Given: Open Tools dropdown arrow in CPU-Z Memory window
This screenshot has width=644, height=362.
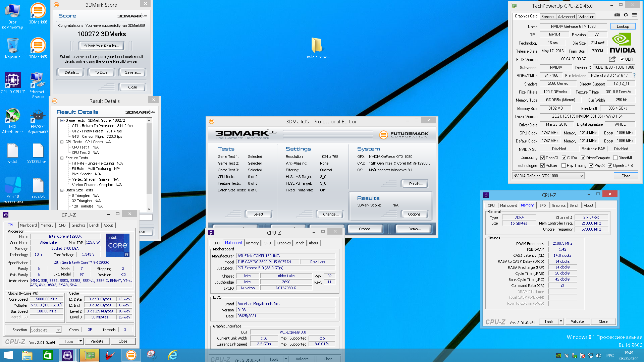Looking at the screenshot, I should [561, 321].
